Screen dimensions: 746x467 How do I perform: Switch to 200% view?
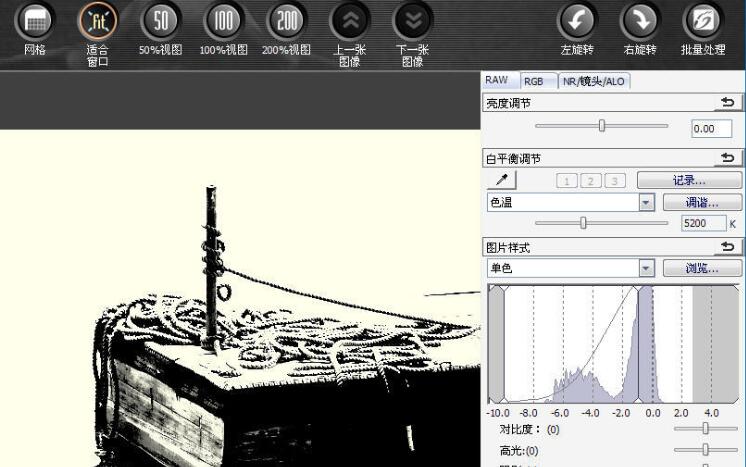pyautogui.click(x=286, y=22)
